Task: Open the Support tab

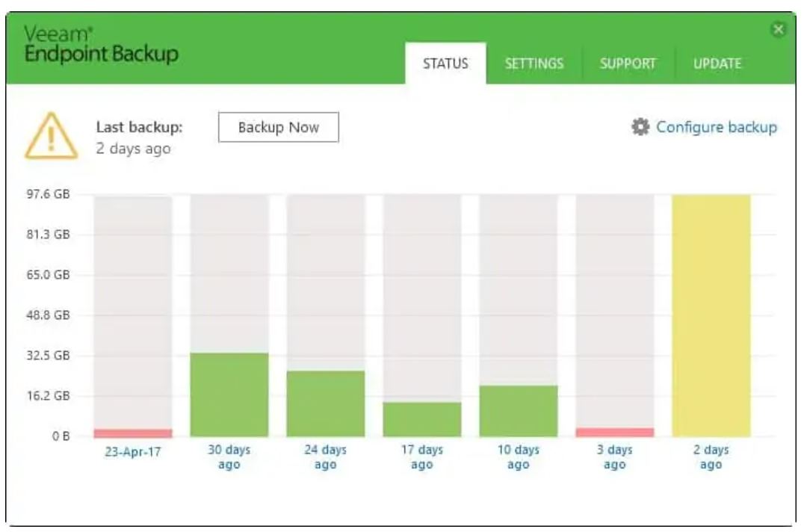Action: tap(628, 64)
